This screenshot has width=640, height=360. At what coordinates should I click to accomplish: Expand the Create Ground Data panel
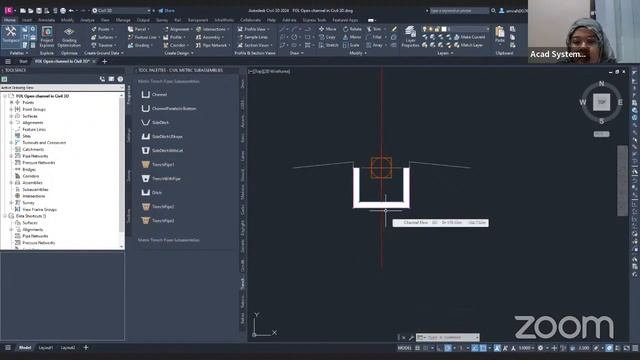point(104,53)
